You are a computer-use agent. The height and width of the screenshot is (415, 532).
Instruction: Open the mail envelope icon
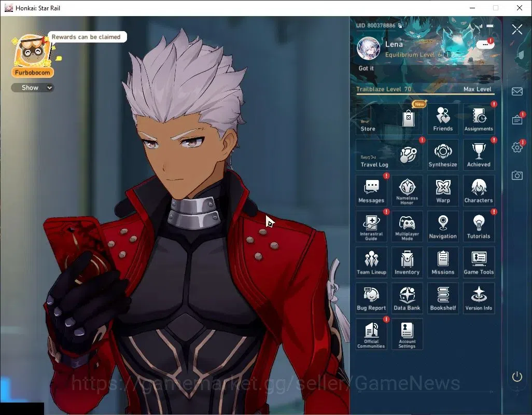[x=517, y=91]
